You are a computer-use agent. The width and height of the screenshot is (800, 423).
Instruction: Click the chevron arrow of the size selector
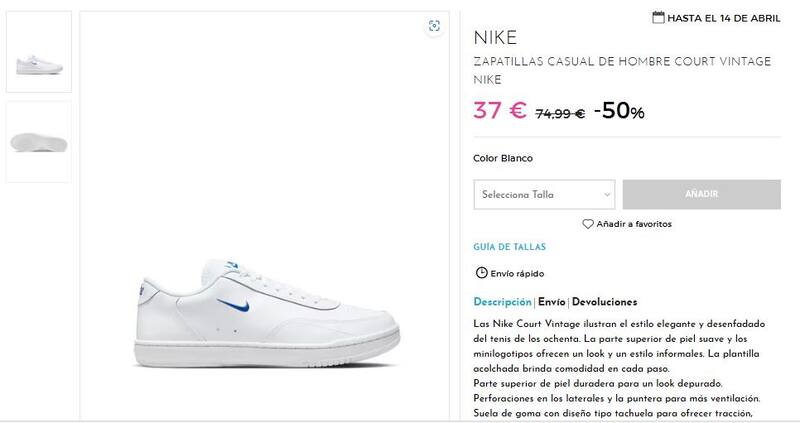[x=608, y=194]
